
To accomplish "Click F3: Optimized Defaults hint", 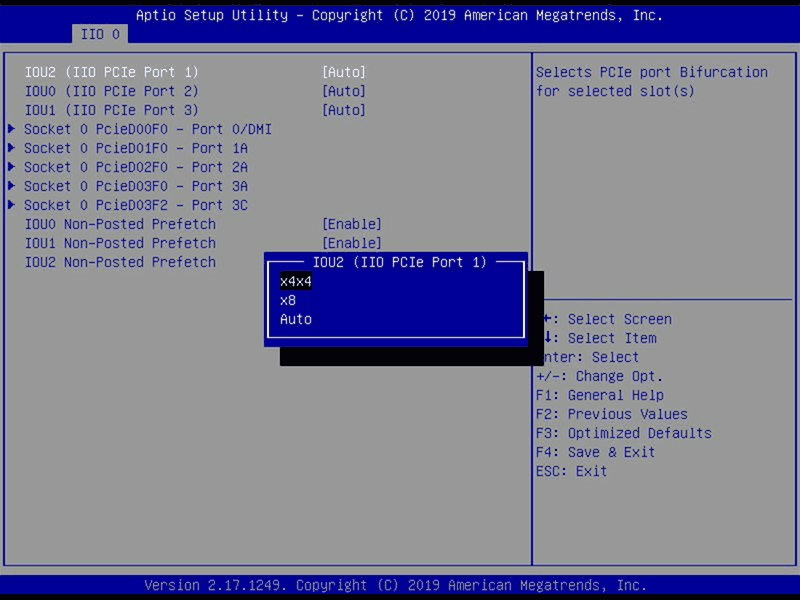I will point(623,433).
